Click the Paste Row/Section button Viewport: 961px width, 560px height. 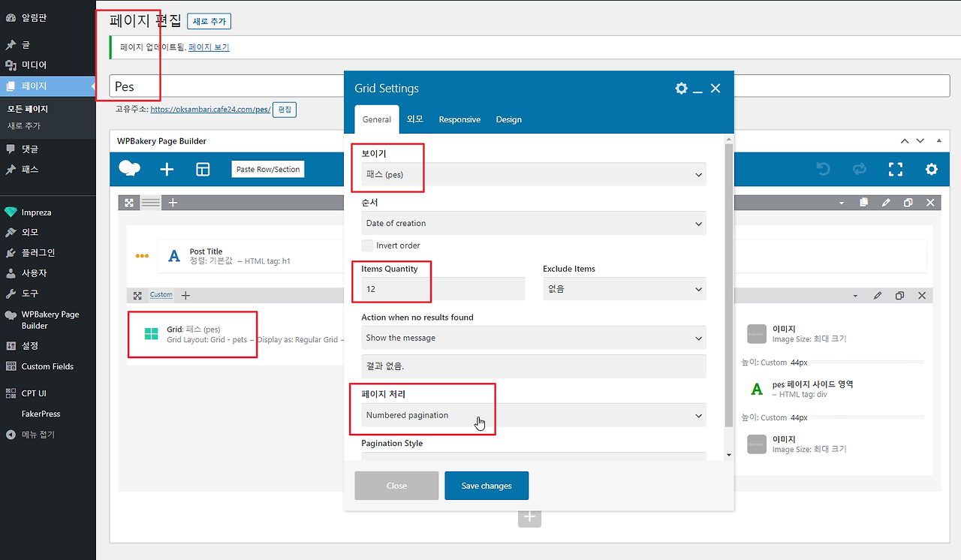268,170
